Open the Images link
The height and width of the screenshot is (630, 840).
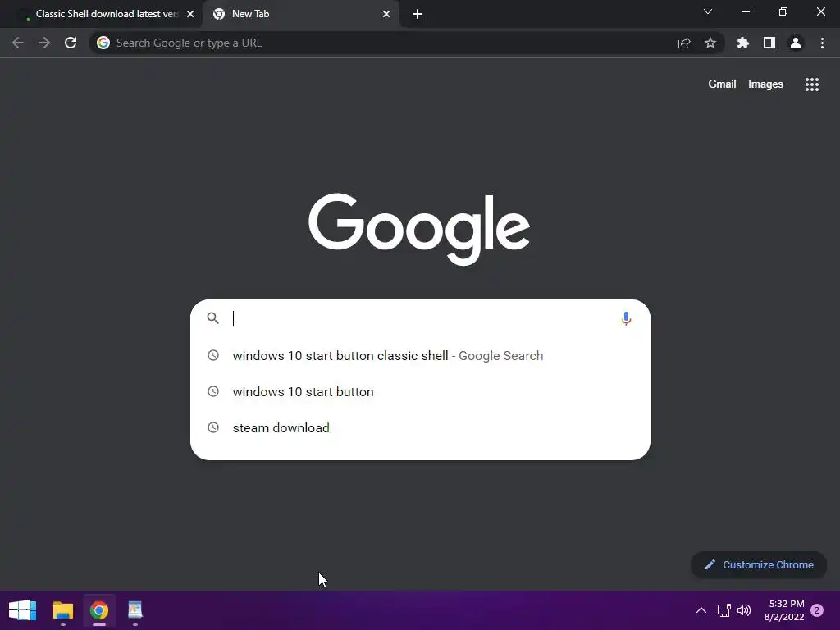765,84
